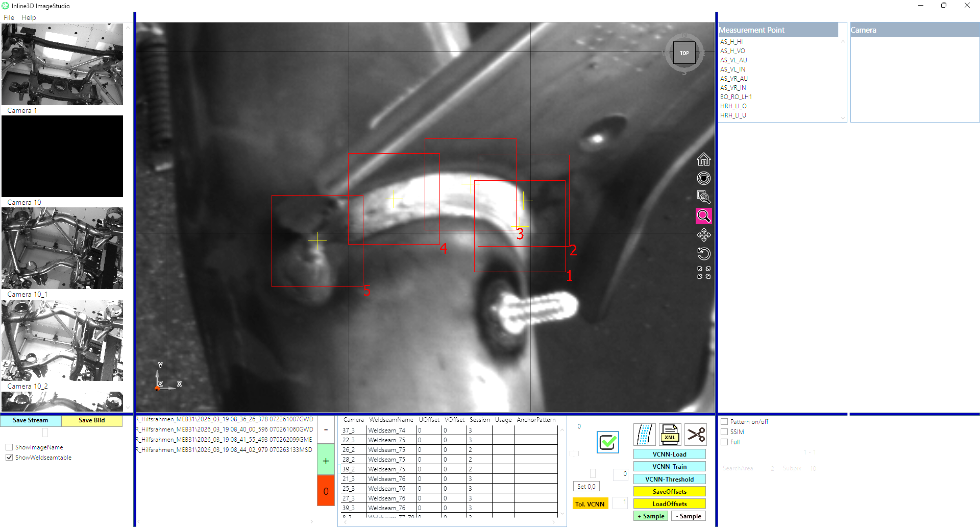Open the Help menu
Image resolution: width=980 pixels, height=527 pixels.
point(29,17)
